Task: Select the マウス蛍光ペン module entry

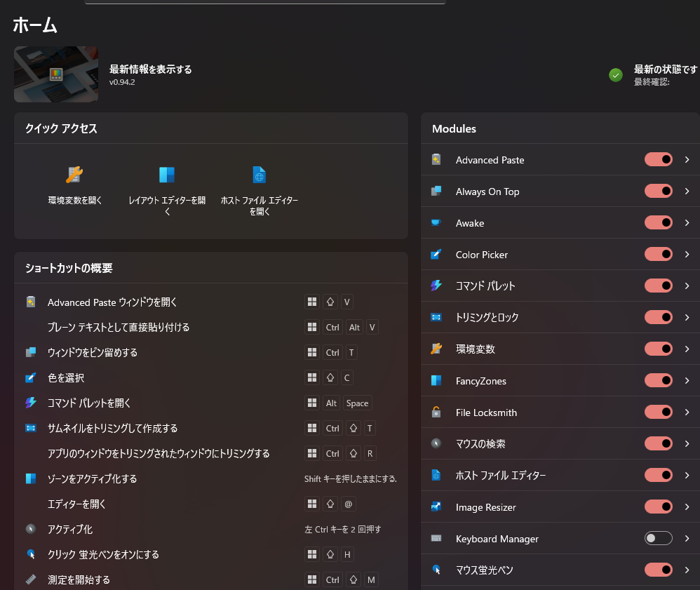Action: 484,570
